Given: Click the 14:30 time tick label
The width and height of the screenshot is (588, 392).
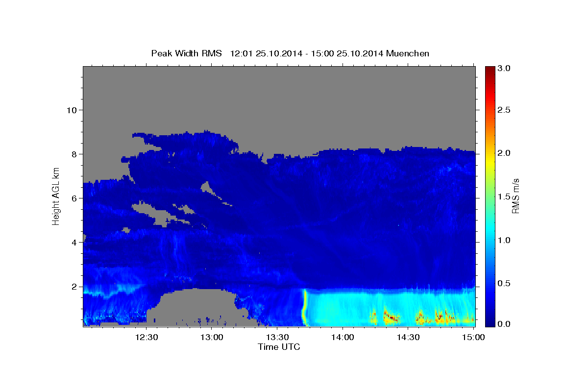Looking at the screenshot, I should pyautogui.click(x=408, y=338).
